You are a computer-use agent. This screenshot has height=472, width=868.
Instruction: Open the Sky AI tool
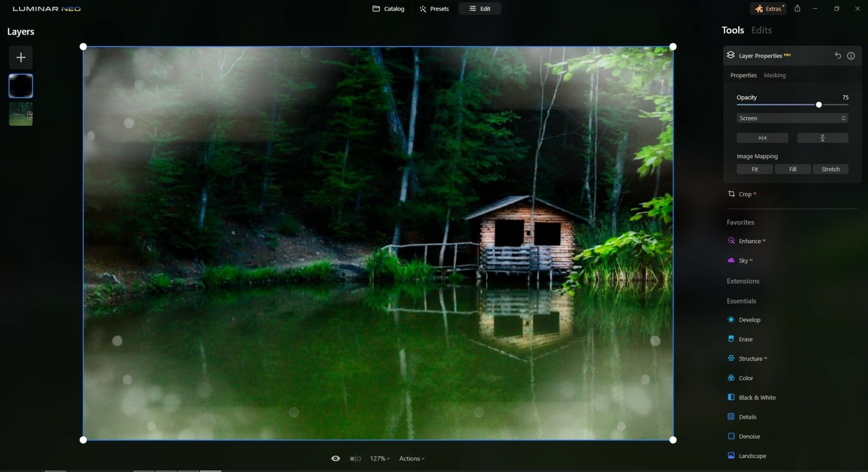coord(743,260)
